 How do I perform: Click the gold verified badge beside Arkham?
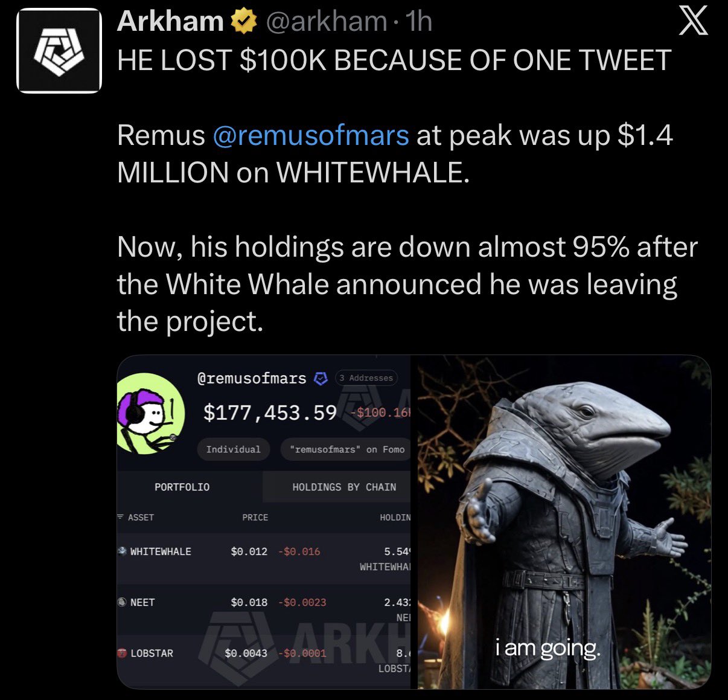[243, 22]
